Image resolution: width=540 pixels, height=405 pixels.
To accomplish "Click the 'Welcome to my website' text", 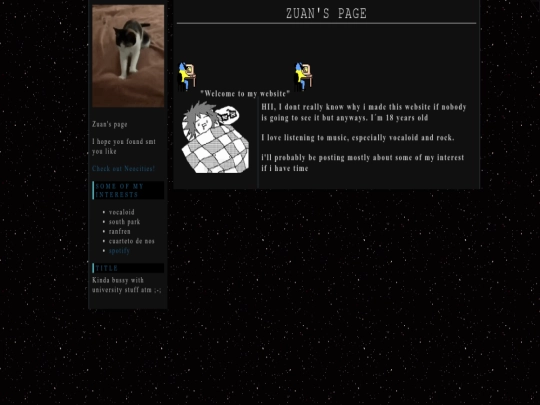I will (245, 94).
